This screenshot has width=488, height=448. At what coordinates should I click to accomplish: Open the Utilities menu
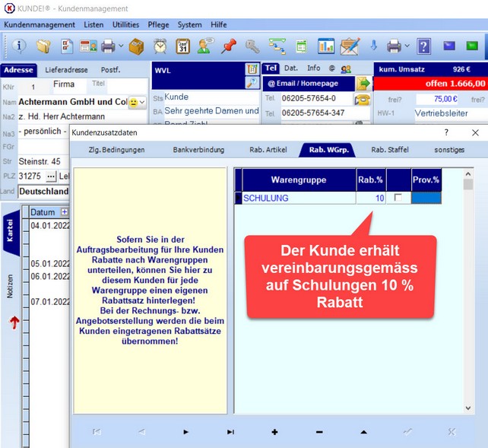coord(125,24)
